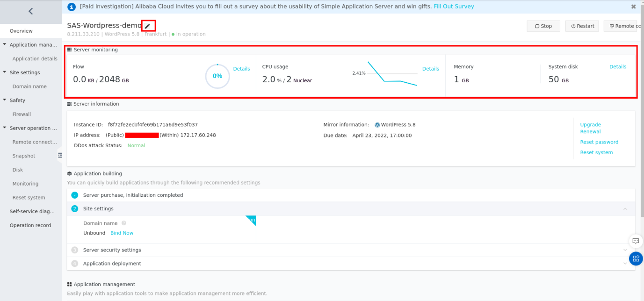The image size is (644, 301).
Task: Close the survey notification banner
Action: pos(633,7)
